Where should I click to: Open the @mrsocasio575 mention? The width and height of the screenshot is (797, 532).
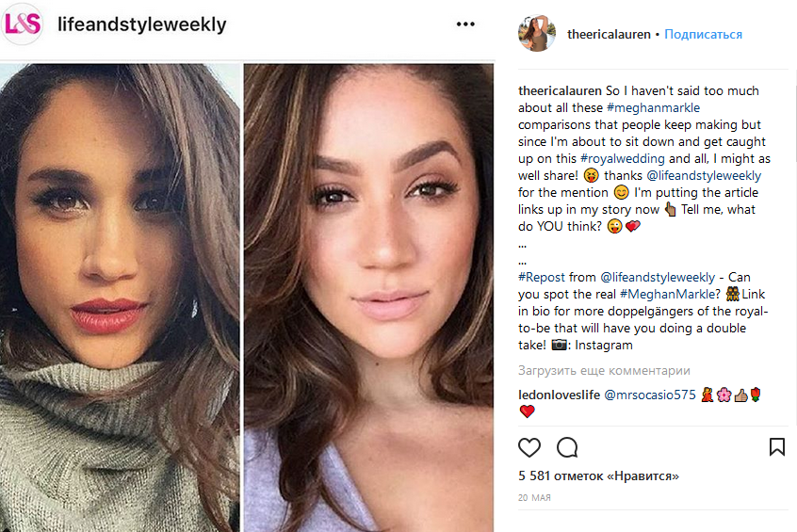tap(648, 395)
